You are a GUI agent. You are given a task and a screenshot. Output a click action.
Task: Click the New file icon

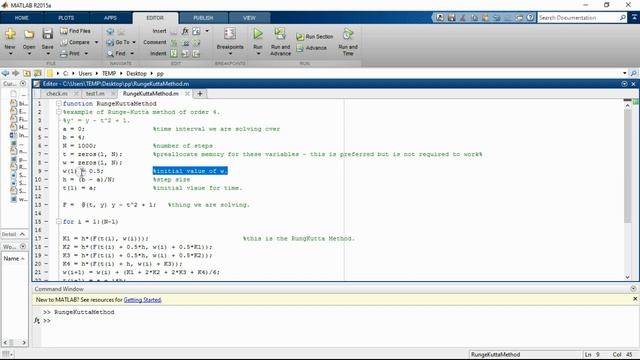point(10,34)
